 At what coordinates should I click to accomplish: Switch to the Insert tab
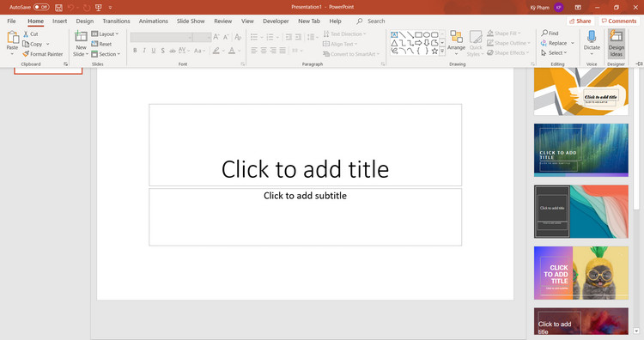click(x=59, y=21)
